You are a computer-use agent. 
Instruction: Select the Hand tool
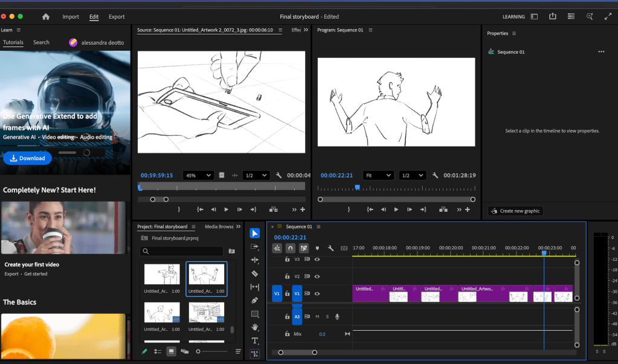point(255,327)
